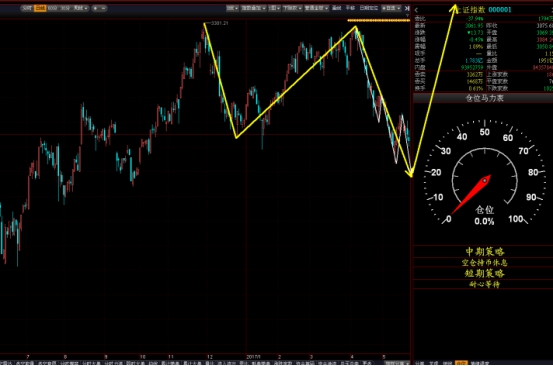
Task: Click the 000001 stock code in the header
Action: pyautogui.click(x=500, y=10)
